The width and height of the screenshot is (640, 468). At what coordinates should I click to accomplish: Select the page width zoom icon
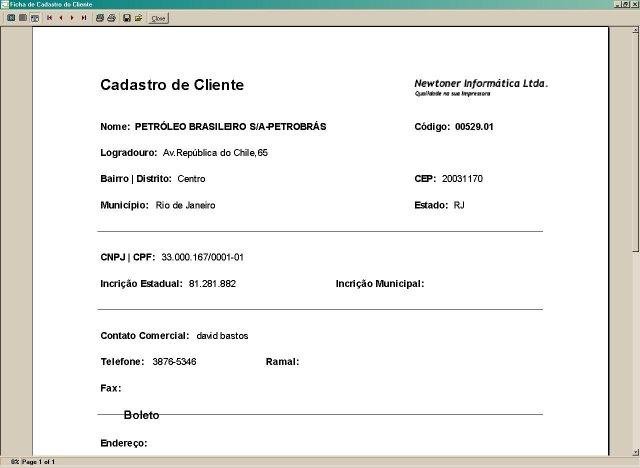(35, 18)
